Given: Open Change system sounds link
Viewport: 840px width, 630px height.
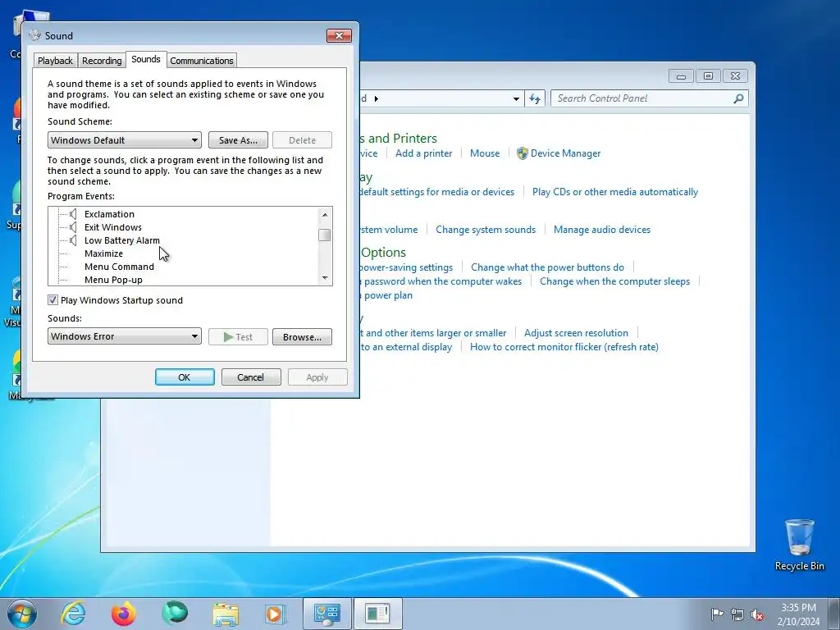Looking at the screenshot, I should (x=486, y=230).
